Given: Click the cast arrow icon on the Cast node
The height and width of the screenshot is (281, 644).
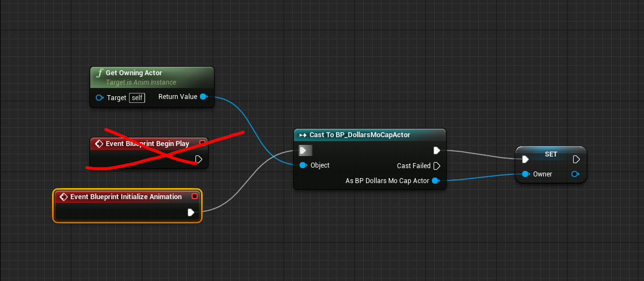Looking at the screenshot, I should (302, 135).
